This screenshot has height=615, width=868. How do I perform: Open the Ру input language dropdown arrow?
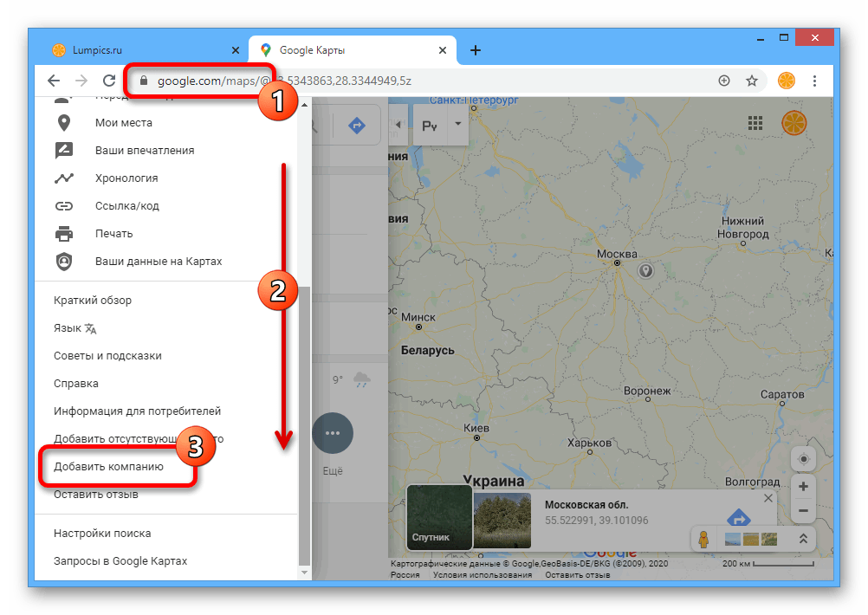[457, 124]
